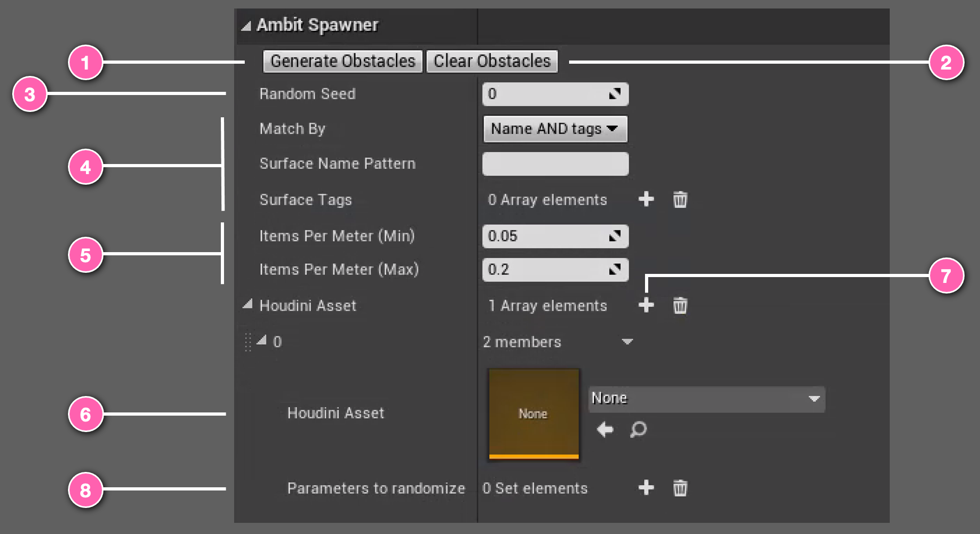Collapse array element 0

click(261, 341)
